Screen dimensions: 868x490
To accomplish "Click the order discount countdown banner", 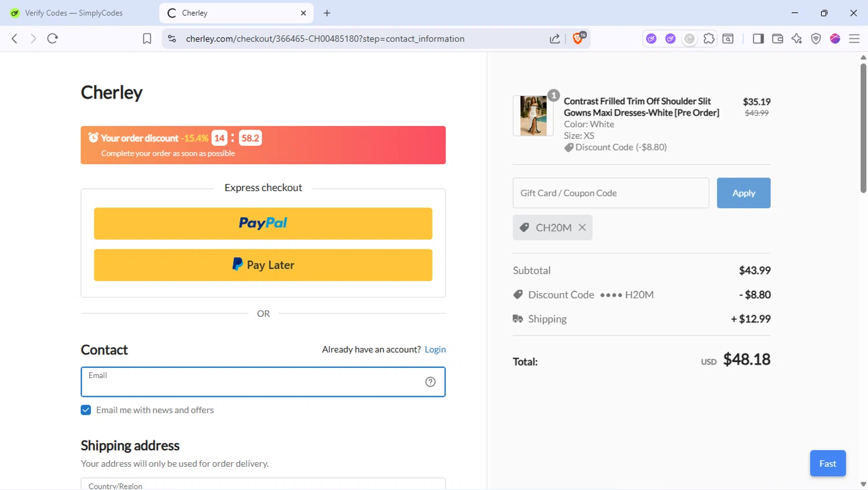I will 263,145.
